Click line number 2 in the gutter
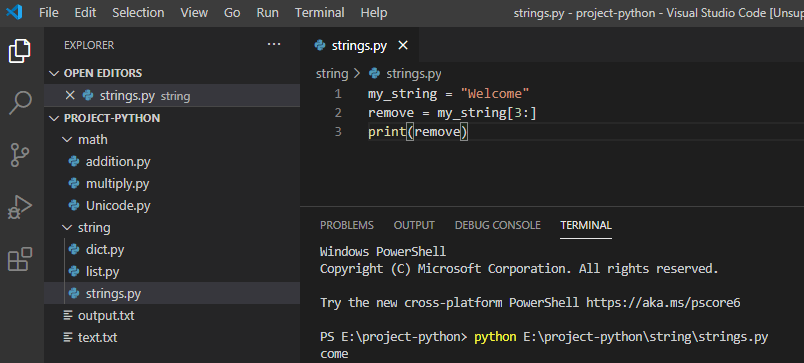Viewport: 804px width, 363px height. pos(337,113)
